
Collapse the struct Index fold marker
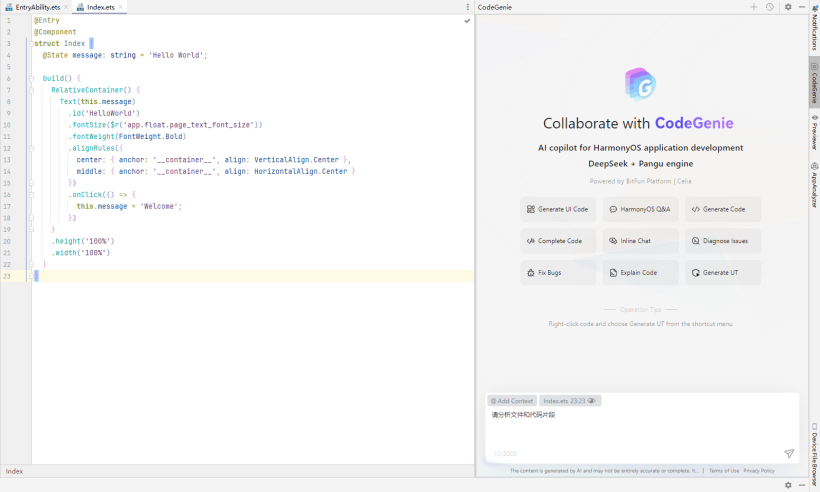click(32, 44)
